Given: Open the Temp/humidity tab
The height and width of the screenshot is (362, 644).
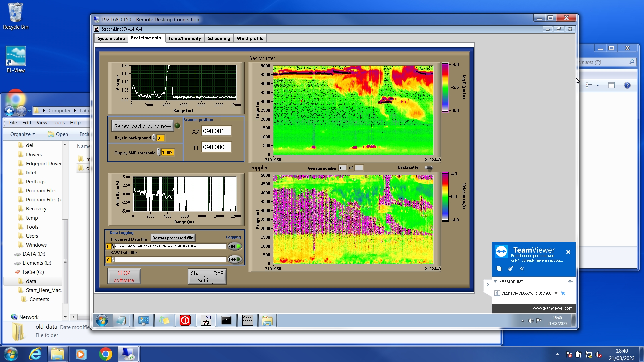Looking at the screenshot, I should [x=184, y=38].
